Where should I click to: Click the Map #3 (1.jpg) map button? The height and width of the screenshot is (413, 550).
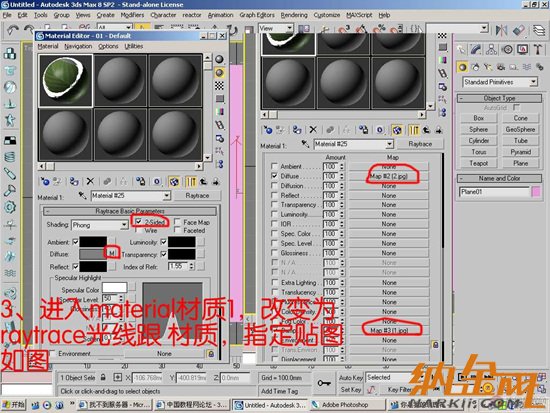389,331
